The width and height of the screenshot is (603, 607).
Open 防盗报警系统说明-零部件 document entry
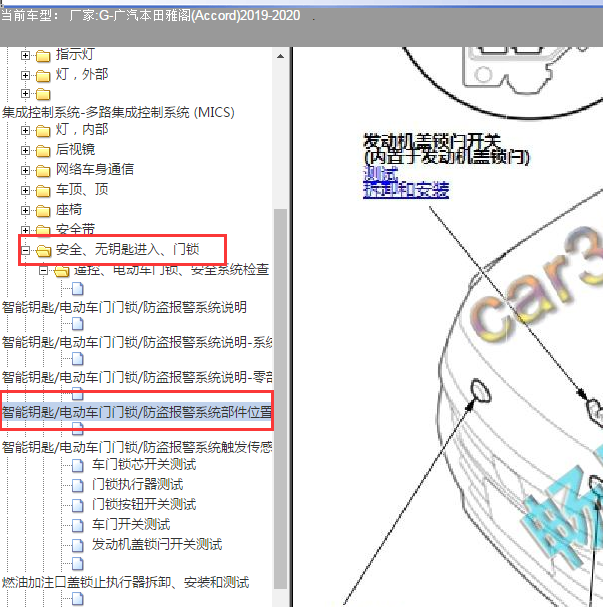[x=137, y=377]
